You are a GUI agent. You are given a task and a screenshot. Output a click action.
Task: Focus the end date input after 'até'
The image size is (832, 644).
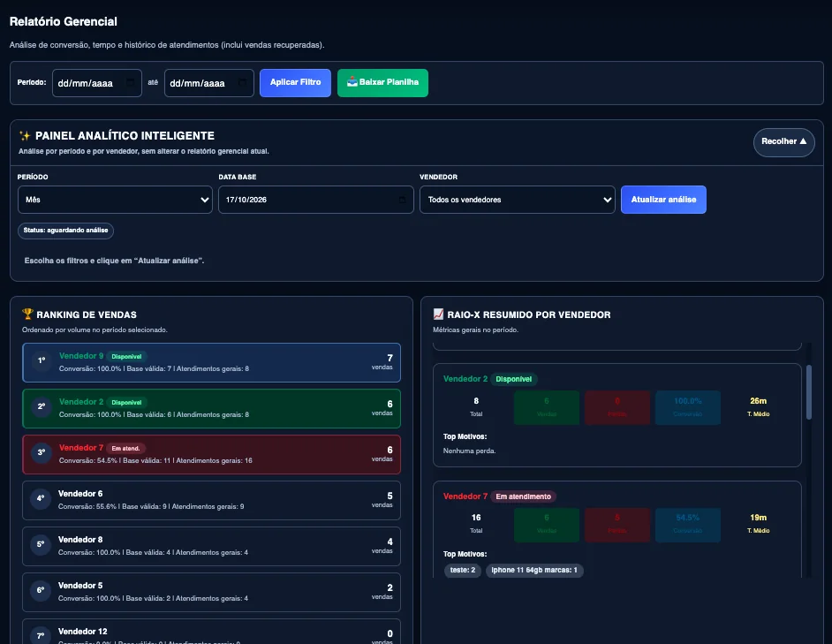tap(209, 83)
